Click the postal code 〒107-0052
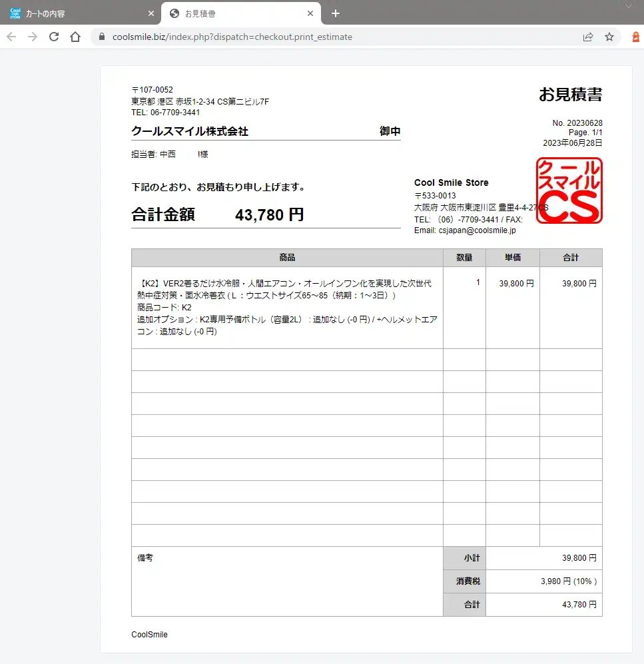644x664 pixels. pyautogui.click(x=152, y=90)
